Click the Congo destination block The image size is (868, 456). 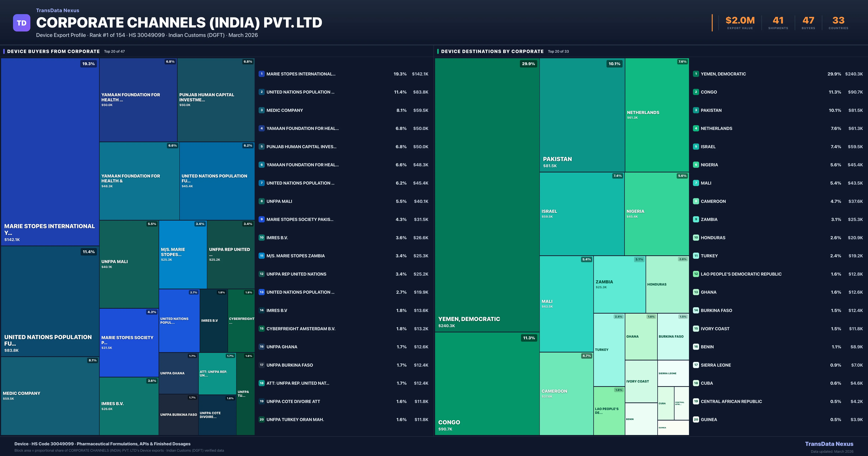click(487, 383)
